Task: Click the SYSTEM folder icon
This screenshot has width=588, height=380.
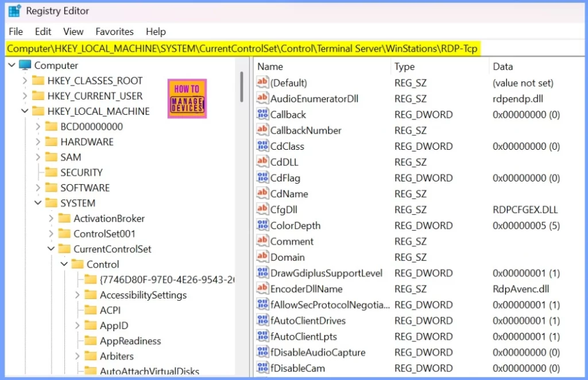Action: 51,203
